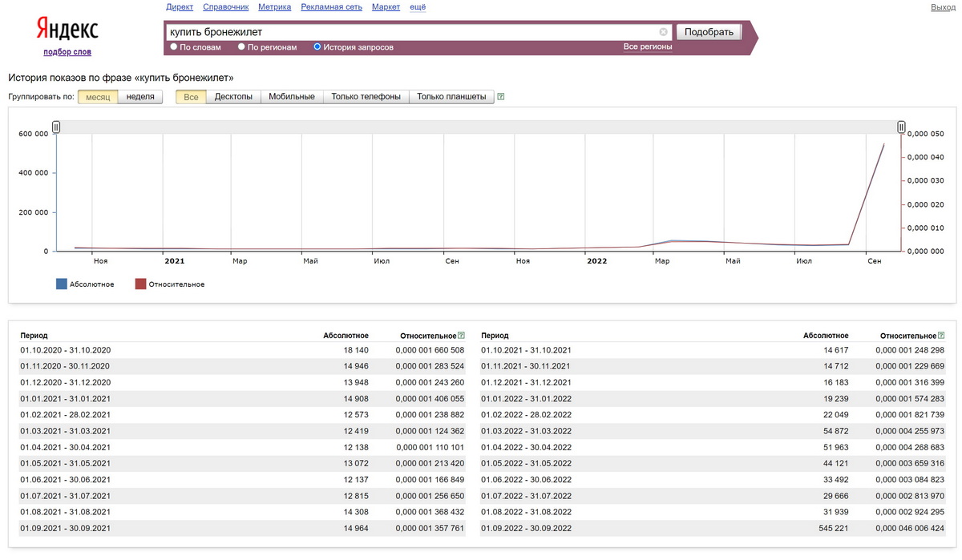The width and height of the screenshot is (962, 560).
Task: Select the История запросов radio button
Action: click(x=317, y=47)
